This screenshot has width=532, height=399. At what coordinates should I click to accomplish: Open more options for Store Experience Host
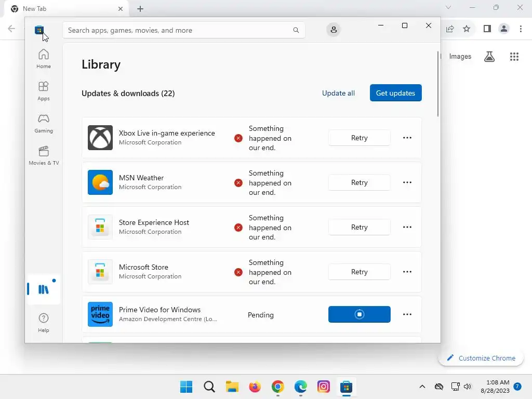click(x=407, y=227)
